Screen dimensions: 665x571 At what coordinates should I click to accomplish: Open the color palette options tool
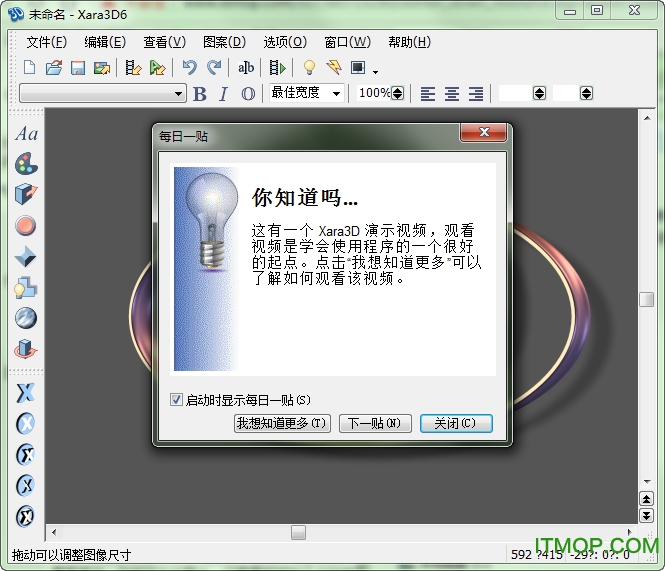click(26, 164)
